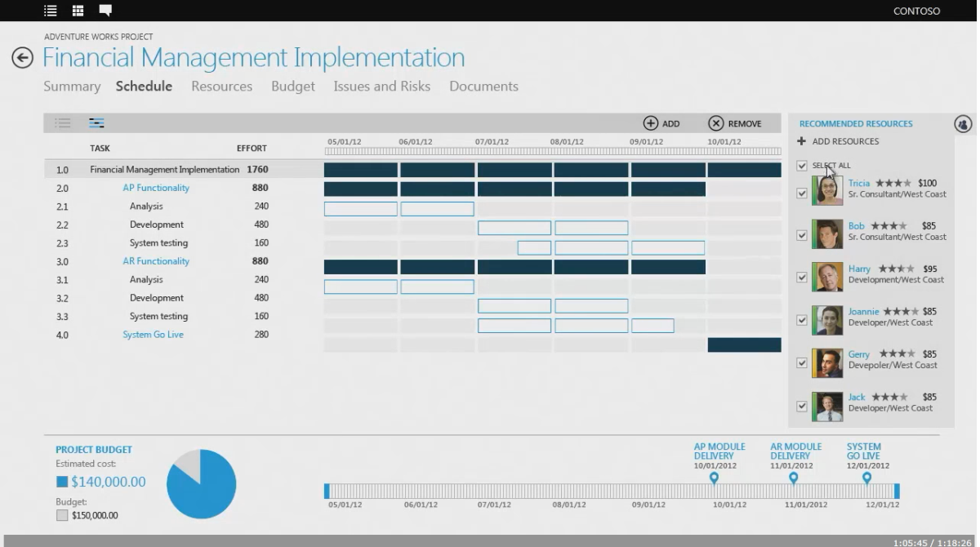The image size is (980, 547).
Task: Open the AP Functionality task link
Action: tap(156, 188)
